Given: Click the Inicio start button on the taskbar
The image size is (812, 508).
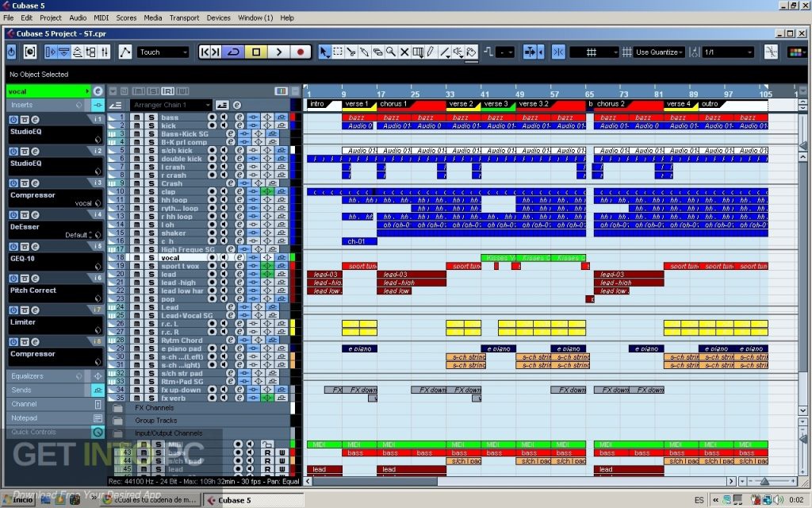Looking at the screenshot, I should pyautogui.click(x=19, y=500).
